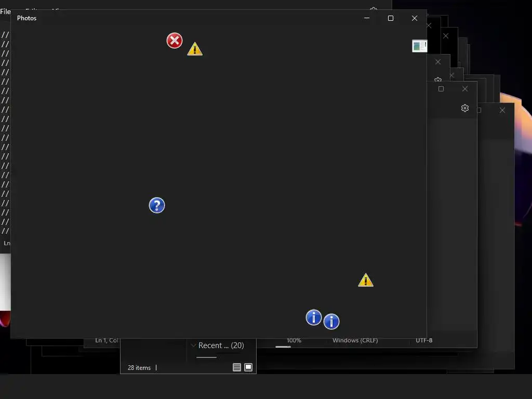Open the File menu in Notepad
The width and height of the screenshot is (532, 399).
tap(5, 11)
